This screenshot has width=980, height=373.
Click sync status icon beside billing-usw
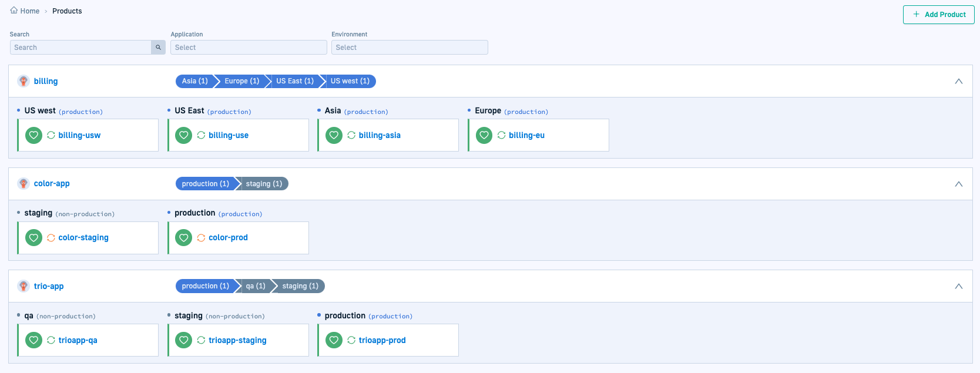[51, 135]
